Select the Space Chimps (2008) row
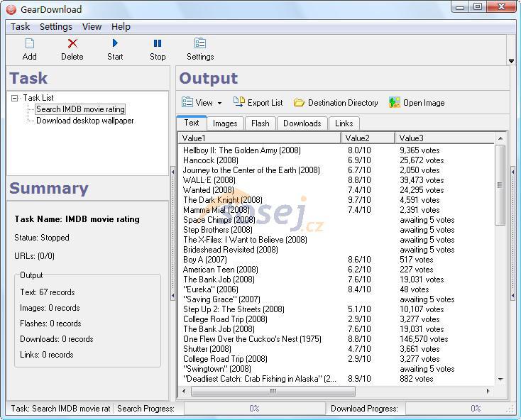The image size is (521, 420). (336, 220)
